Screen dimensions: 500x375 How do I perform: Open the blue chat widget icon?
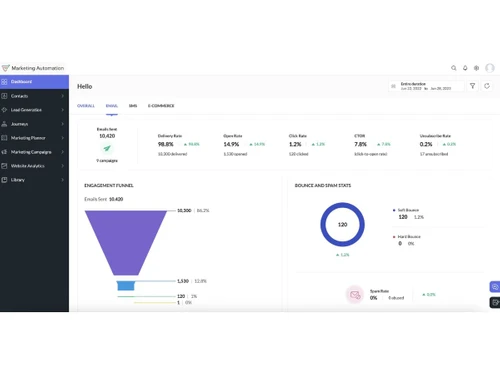[x=495, y=287]
